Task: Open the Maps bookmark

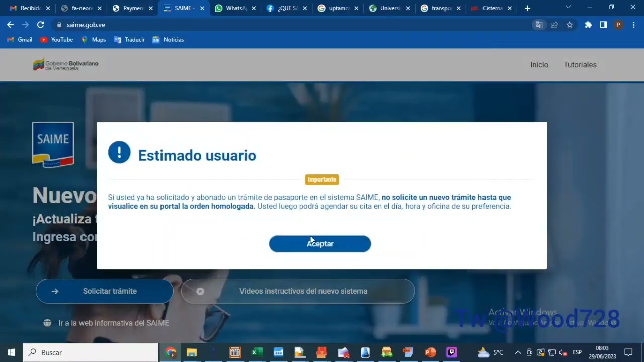Action: click(93, 40)
